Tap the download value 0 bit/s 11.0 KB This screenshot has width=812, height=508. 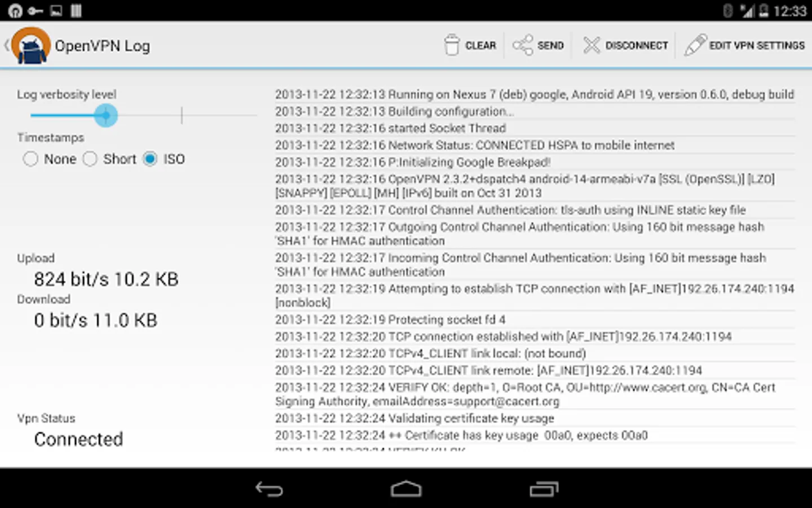click(x=95, y=320)
